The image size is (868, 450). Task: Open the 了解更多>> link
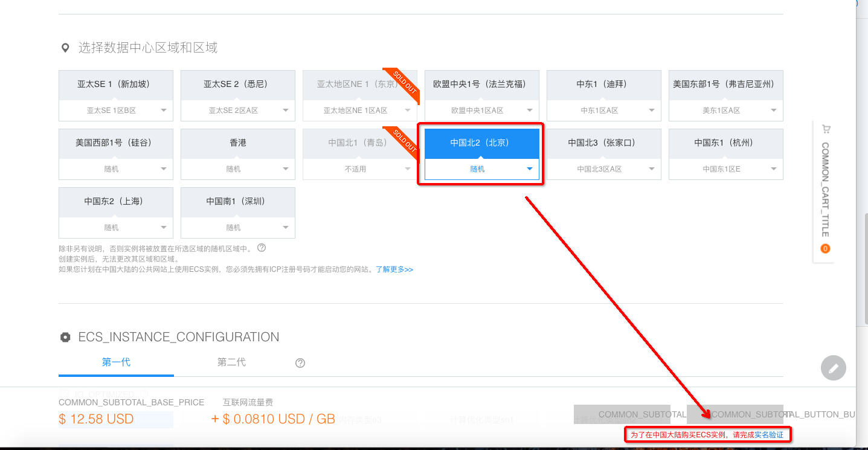tap(394, 269)
